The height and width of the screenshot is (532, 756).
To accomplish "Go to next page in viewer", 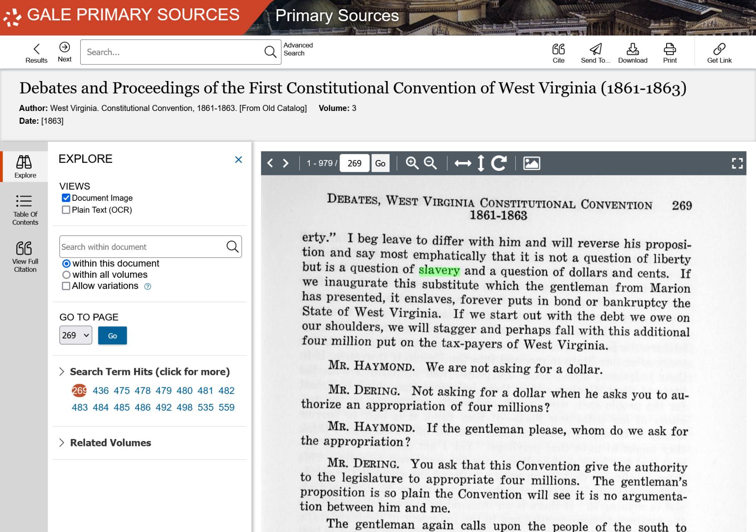I will pyautogui.click(x=286, y=163).
